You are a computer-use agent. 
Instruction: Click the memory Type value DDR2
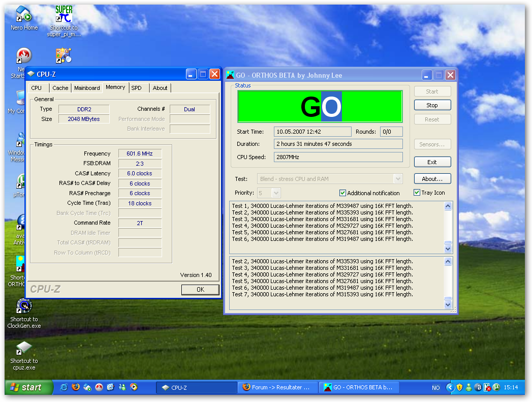(84, 109)
